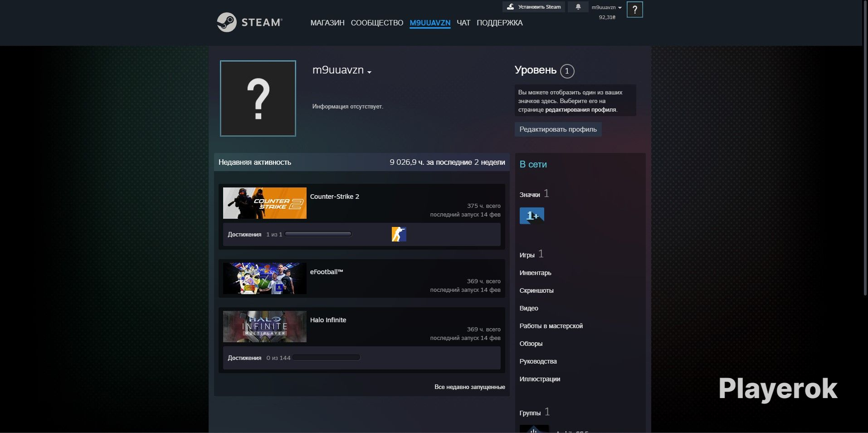The width and height of the screenshot is (868, 433).
Task: Open the Halo Infinite title link
Action: click(x=328, y=320)
